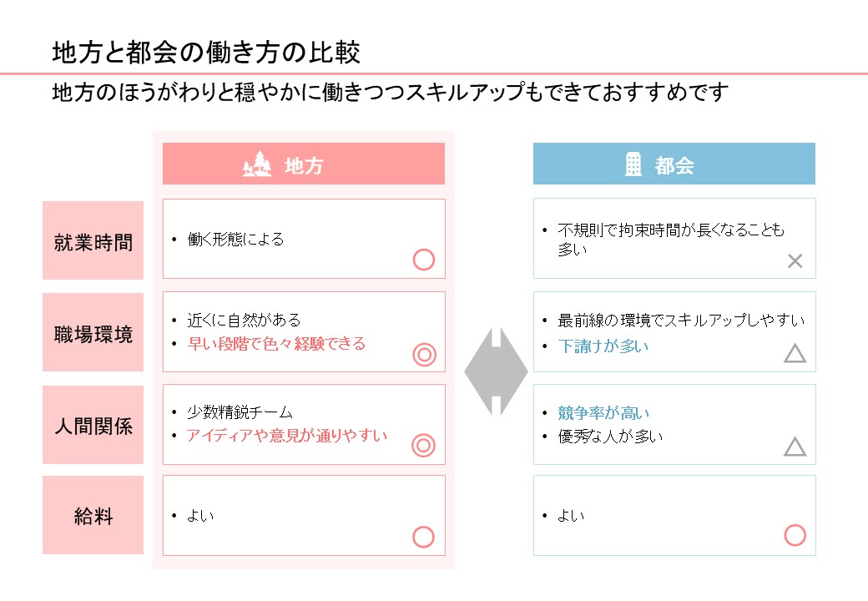The width and height of the screenshot is (868, 601).
Task: Click the double circle beside アイディアや意見が通りやすい
Action: point(424,446)
